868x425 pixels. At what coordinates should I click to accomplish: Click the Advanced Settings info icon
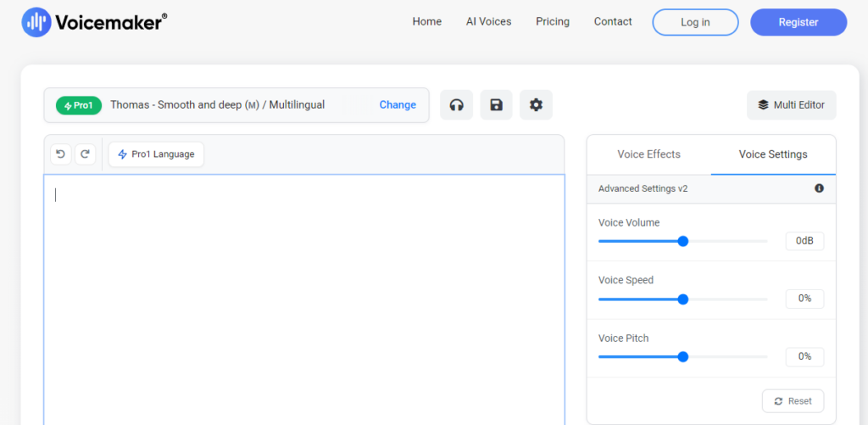tap(819, 188)
